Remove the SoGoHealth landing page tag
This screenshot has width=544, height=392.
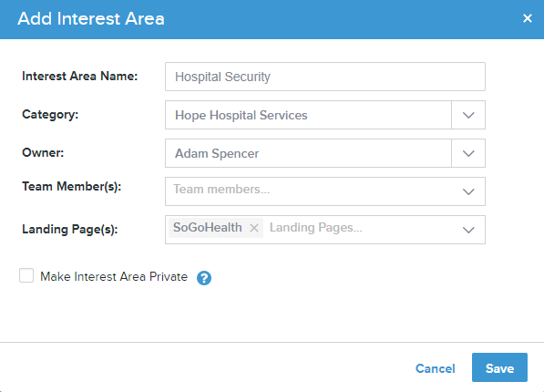point(254,228)
